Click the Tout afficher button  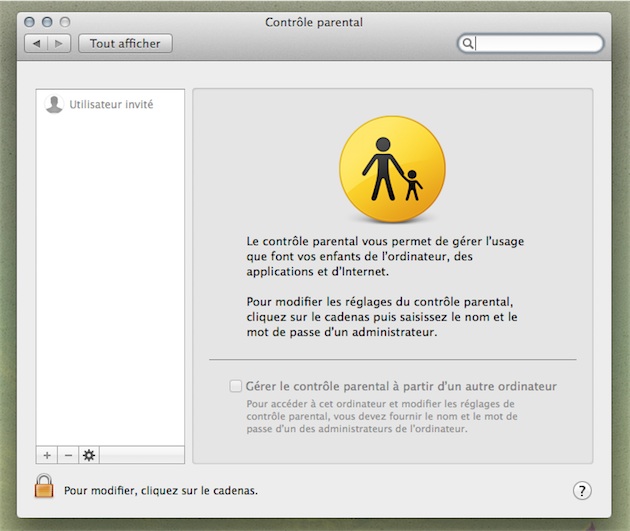(x=125, y=43)
